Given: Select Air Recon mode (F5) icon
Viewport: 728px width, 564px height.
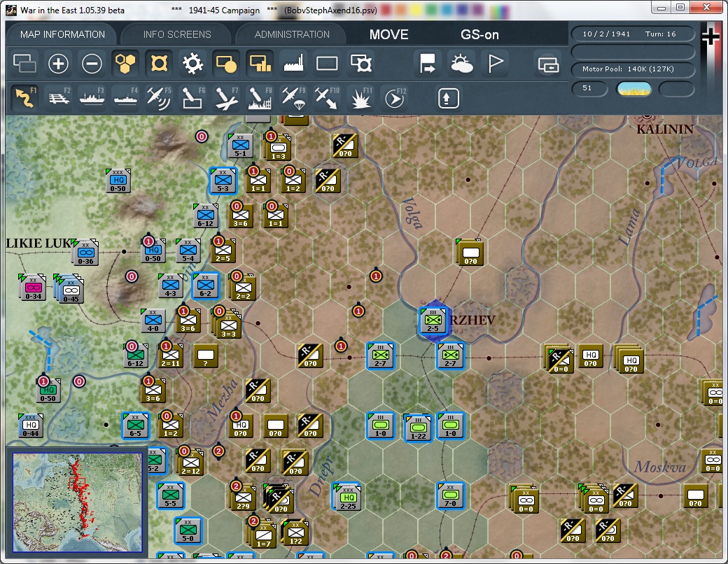Looking at the screenshot, I should [x=159, y=97].
